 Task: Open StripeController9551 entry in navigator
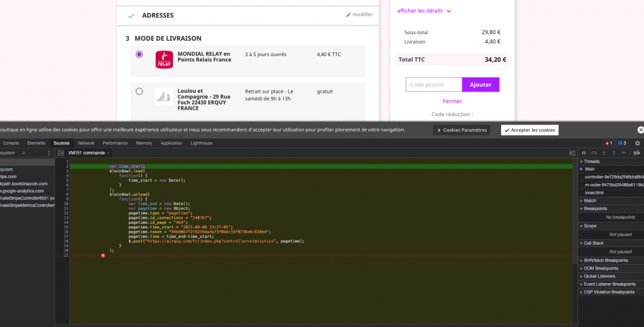coord(27,198)
